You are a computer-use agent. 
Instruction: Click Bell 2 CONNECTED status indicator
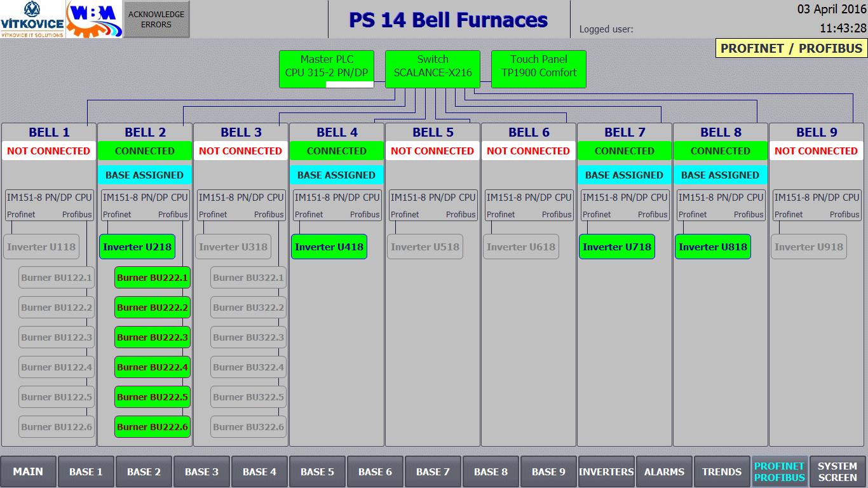coord(145,151)
